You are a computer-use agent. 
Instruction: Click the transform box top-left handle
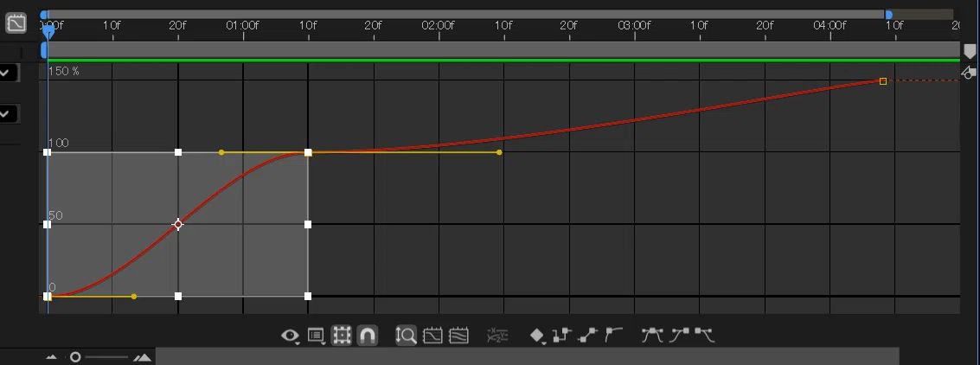pyautogui.click(x=47, y=152)
